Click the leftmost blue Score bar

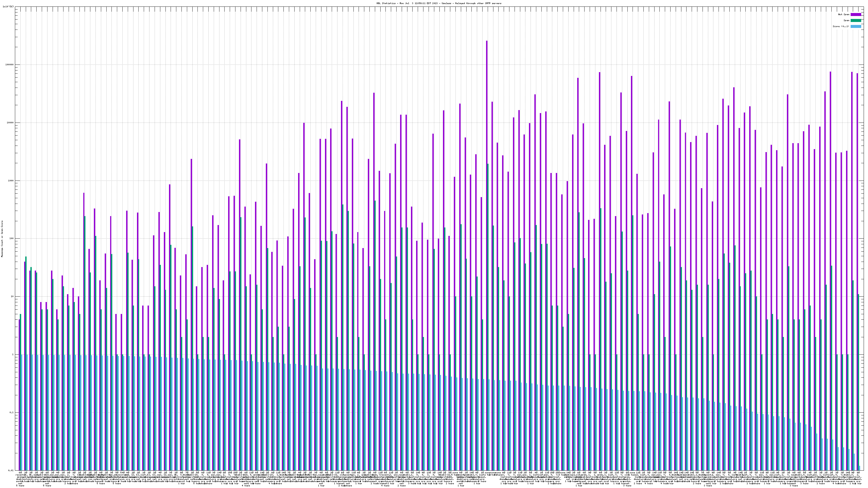pyautogui.click(x=22, y=412)
